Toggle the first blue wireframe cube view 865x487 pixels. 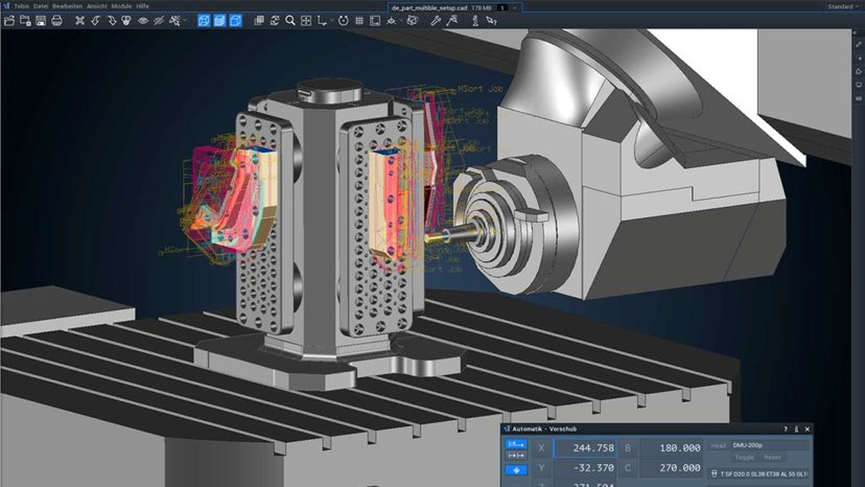pyautogui.click(x=204, y=21)
